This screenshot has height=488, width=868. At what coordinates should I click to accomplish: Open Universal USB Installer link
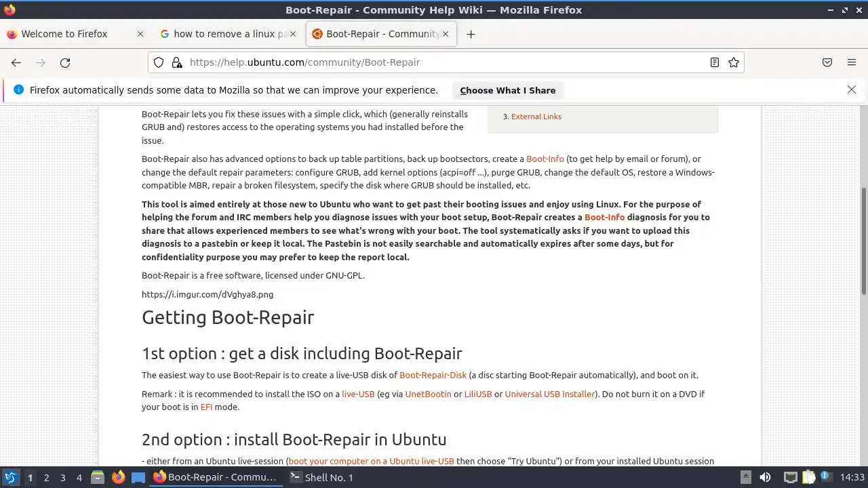click(x=549, y=394)
